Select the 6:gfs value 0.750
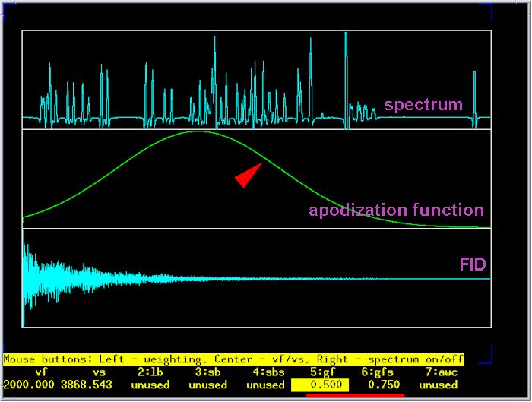532x402 pixels. click(384, 385)
